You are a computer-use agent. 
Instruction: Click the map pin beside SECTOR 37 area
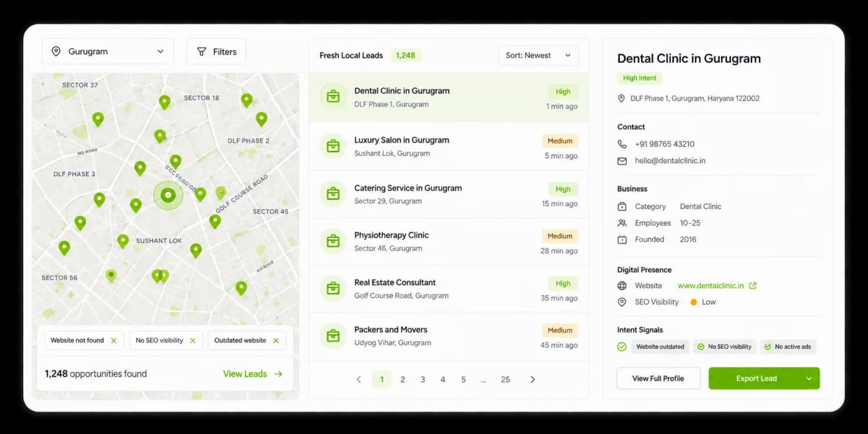[98, 119]
